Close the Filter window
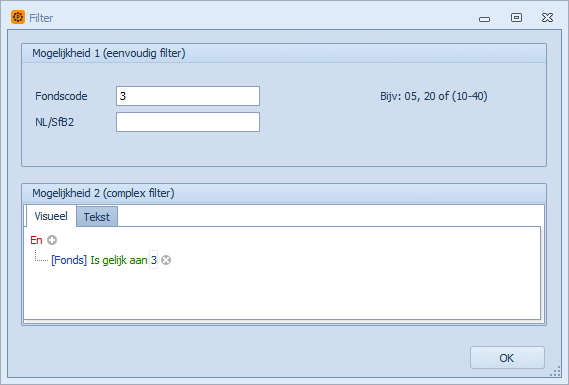 tap(547, 17)
